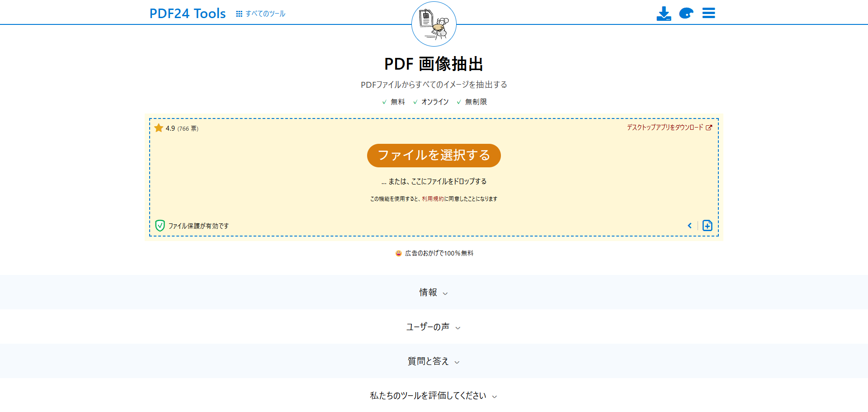Screen dimensions: 868x412
Task: Open the 利用規約 terms link
Action: point(433,199)
